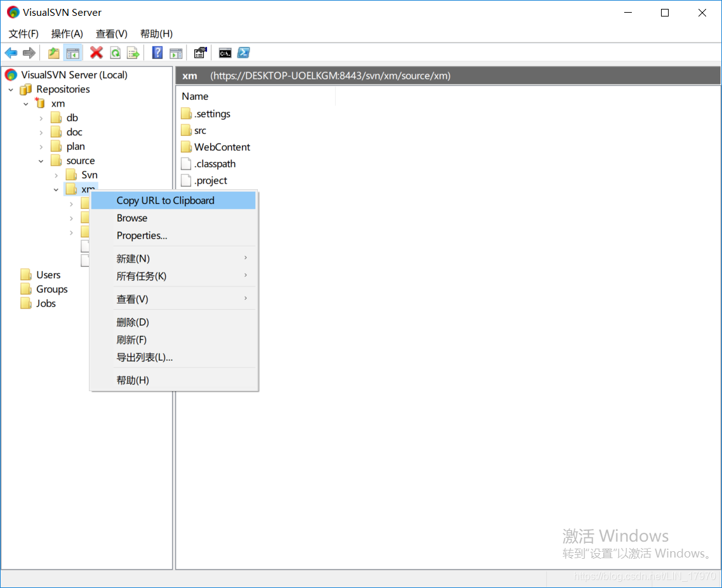Choose 删除(D) from the context menu
722x588 pixels.
(173, 322)
